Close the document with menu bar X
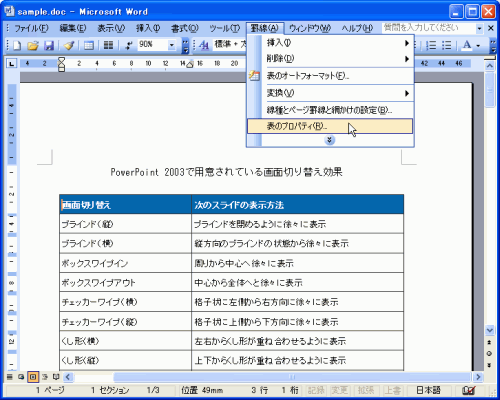500x400 pixels. [x=491, y=28]
